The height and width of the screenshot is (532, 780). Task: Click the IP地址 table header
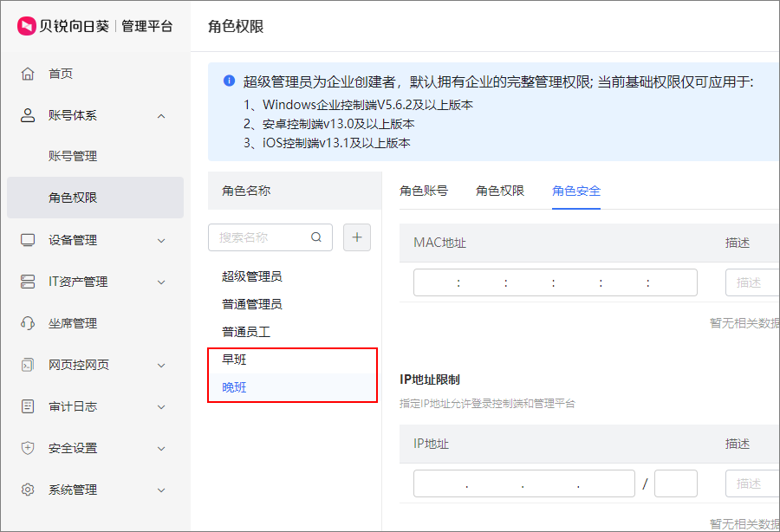[431, 444]
